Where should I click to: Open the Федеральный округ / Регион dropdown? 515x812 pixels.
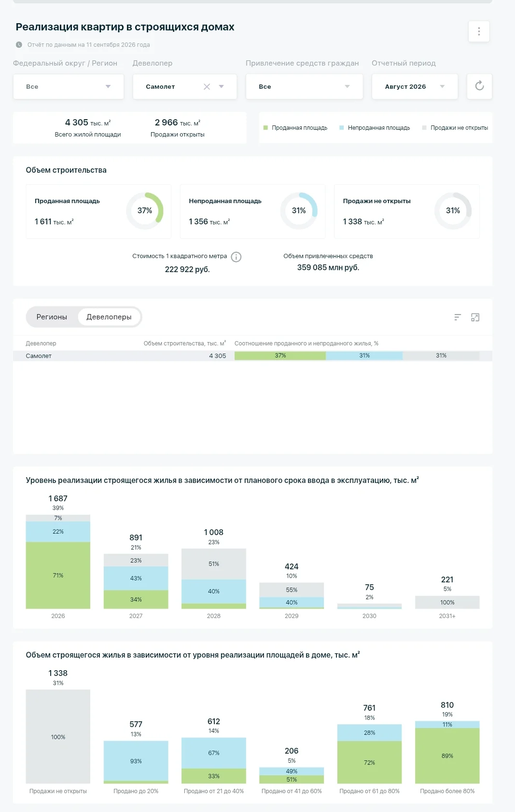pyautogui.click(x=69, y=86)
